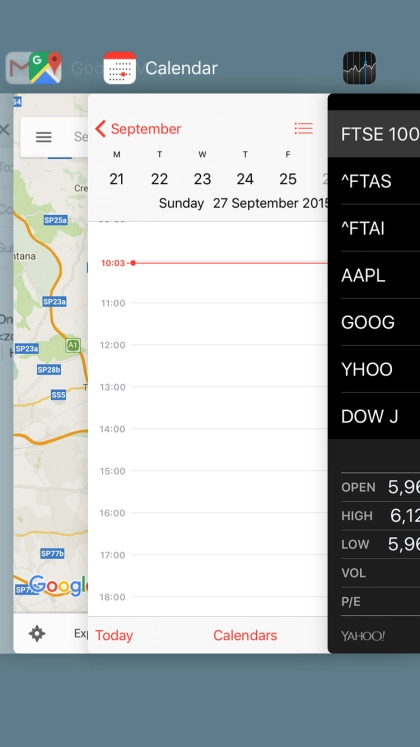Open the Calendar app icon
Screen dimensions: 420x747
pos(120,68)
